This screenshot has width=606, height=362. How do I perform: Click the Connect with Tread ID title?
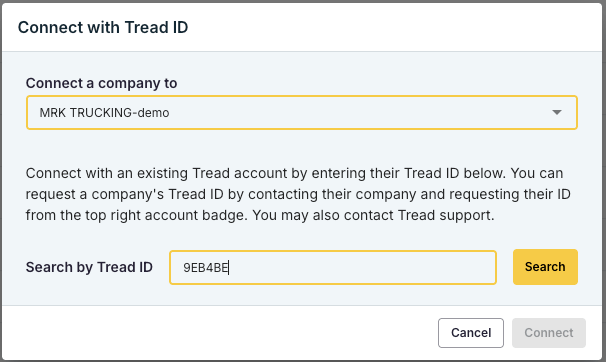[103, 27]
